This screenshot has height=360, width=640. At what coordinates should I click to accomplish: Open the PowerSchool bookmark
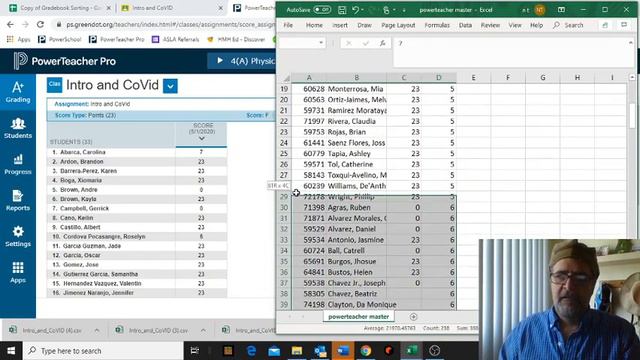[59, 39]
